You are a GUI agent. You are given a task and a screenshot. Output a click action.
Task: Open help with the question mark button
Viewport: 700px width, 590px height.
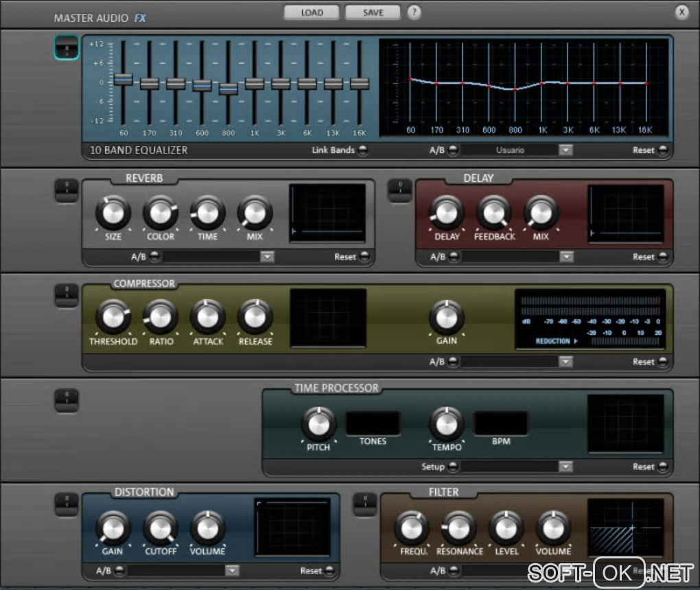[414, 12]
